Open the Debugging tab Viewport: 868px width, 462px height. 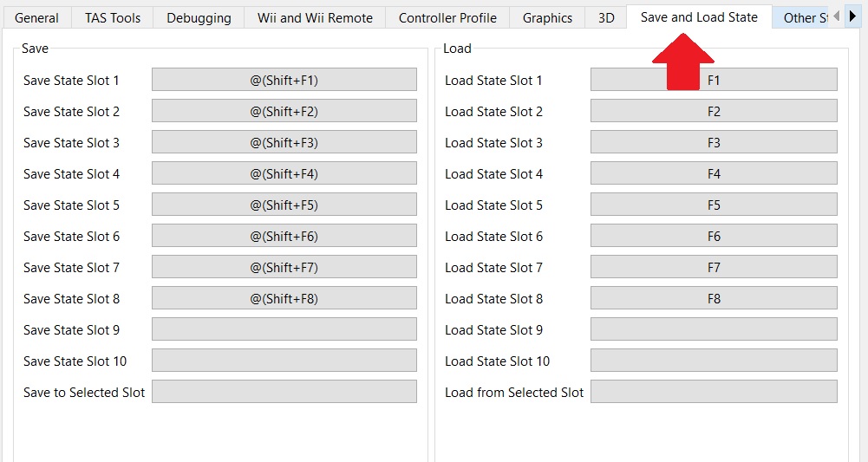pyautogui.click(x=199, y=17)
